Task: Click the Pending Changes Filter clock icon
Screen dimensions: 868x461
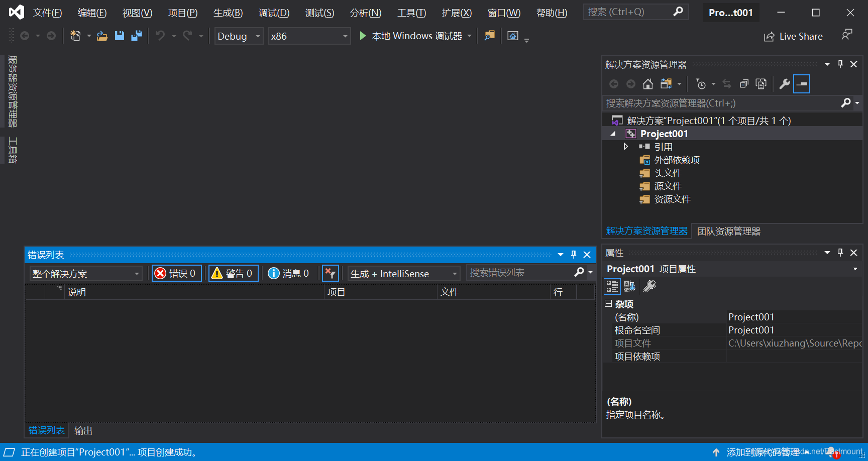Action: [x=701, y=84]
